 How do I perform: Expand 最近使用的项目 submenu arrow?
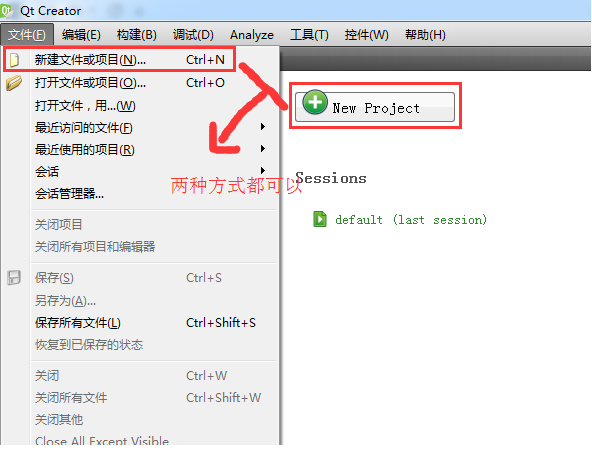(263, 149)
